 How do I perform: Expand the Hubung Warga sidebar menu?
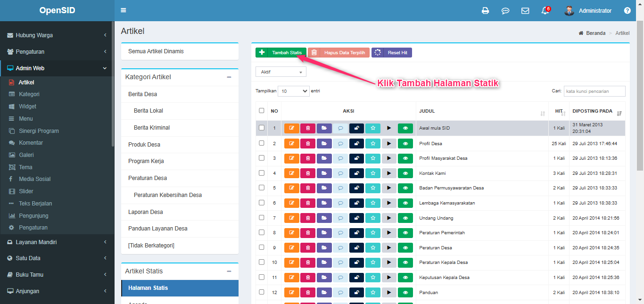(x=57, y=35)
